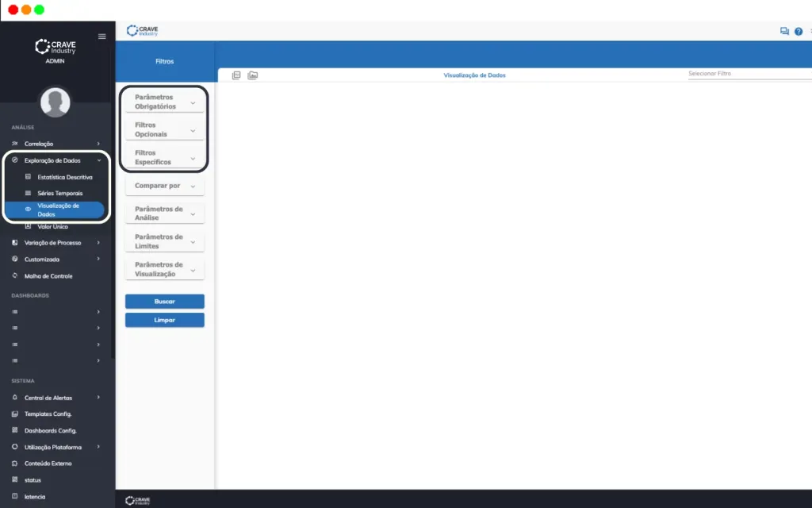Image resolution: width=812 pixels, height=508 pixels.
Task: Expand Central de Alertas submenu arrow
Action: click(98, 398)
